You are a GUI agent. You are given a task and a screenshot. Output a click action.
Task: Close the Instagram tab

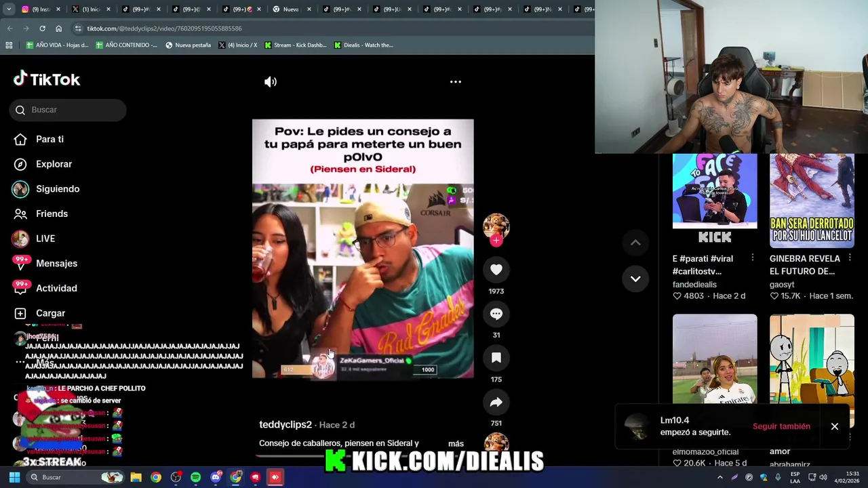pos(58,9)
